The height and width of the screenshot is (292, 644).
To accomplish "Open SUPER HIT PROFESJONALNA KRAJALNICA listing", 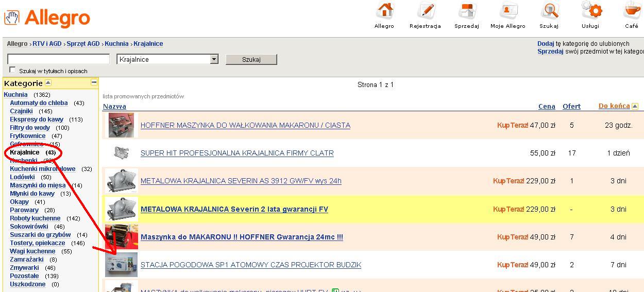I will click(x=237, y=153).
